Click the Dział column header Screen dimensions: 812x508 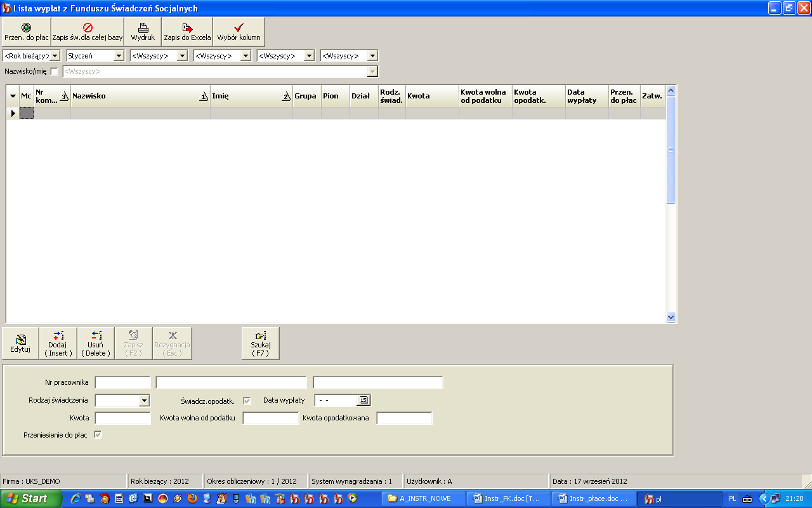(364, 96)
